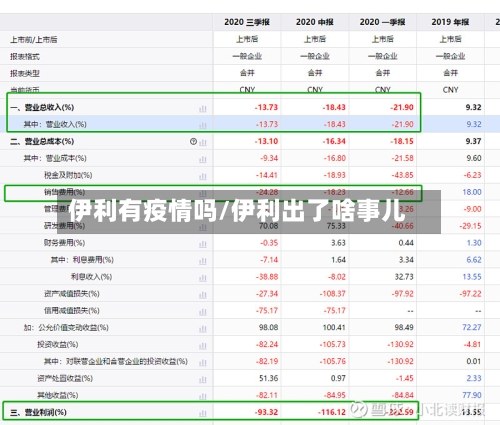This screenshot has width=500, height=425.
Task: Click the -116.12 value in 营业利润 row
Action: 332,412
